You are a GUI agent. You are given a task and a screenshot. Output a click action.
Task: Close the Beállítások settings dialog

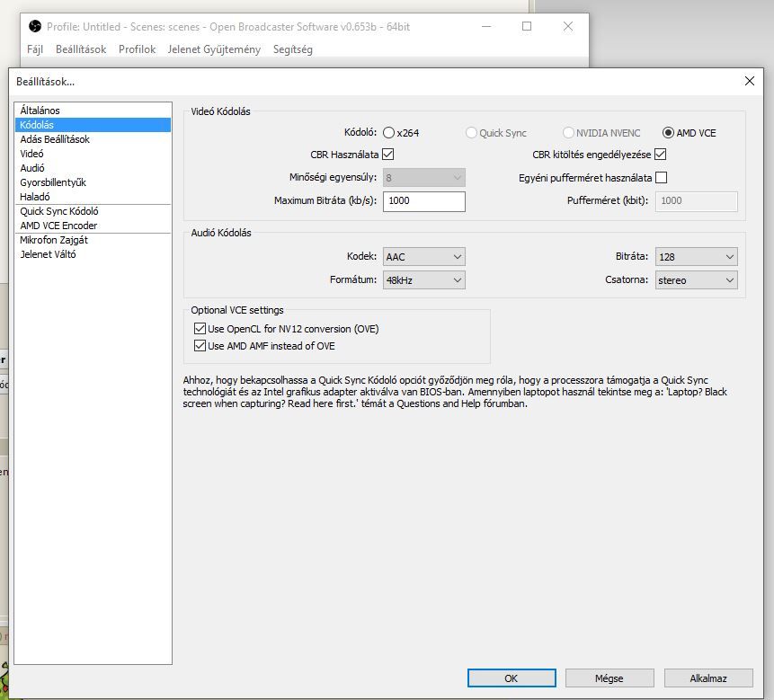click(750, 81)
